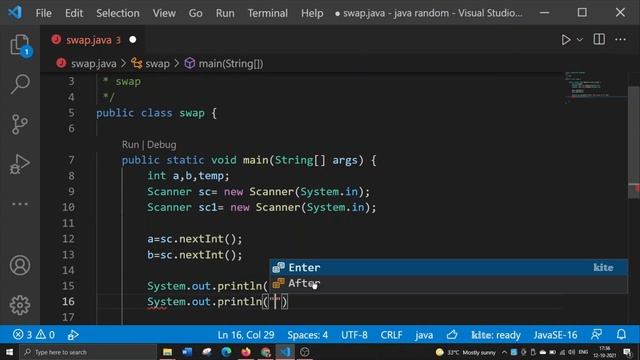Click the editor minimap
This screenshot has width=640, height=360.
point(596,88)
